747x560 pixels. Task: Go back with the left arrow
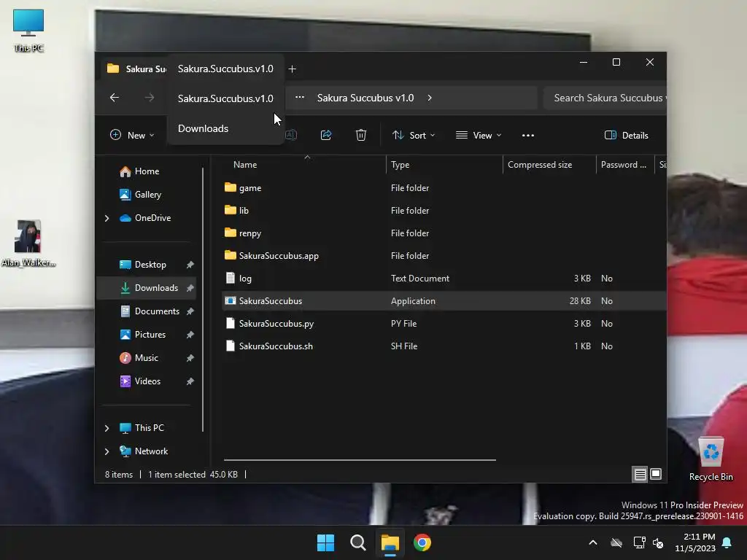(x=115, y=98)
